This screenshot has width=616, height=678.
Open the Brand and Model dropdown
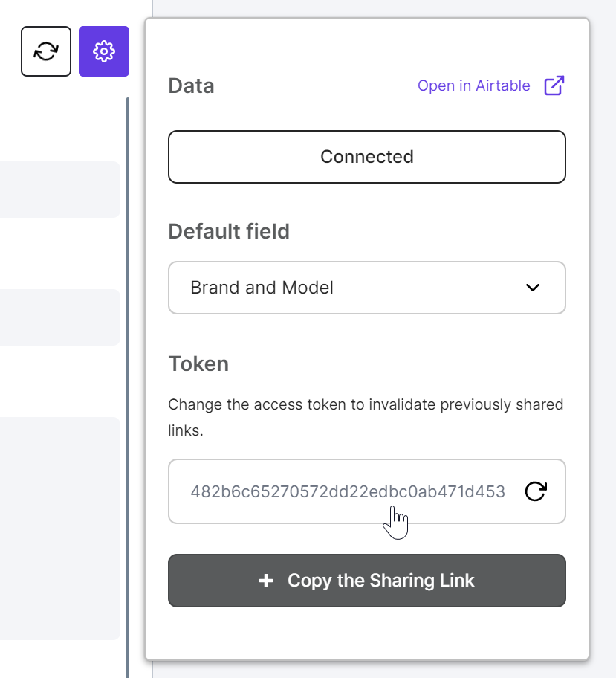[367, 288]
